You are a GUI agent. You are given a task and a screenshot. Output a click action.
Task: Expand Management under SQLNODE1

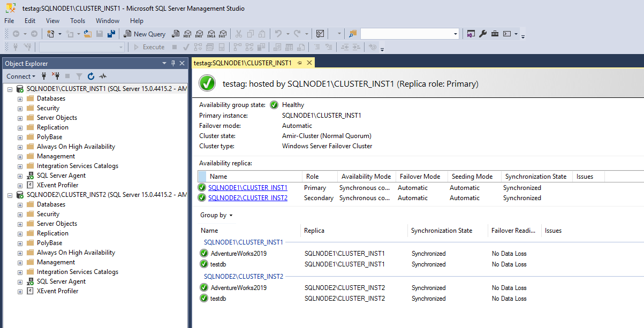point(20,156)
